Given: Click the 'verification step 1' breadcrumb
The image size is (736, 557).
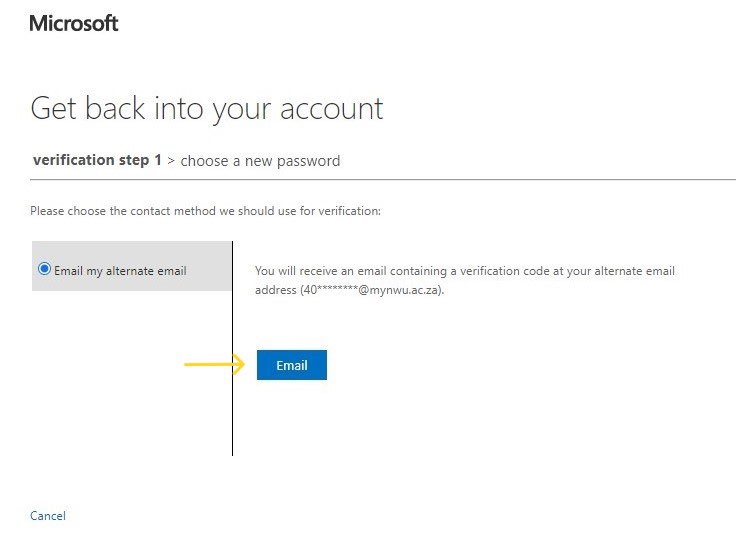Looking at the screenshot, I should (97, 160).
